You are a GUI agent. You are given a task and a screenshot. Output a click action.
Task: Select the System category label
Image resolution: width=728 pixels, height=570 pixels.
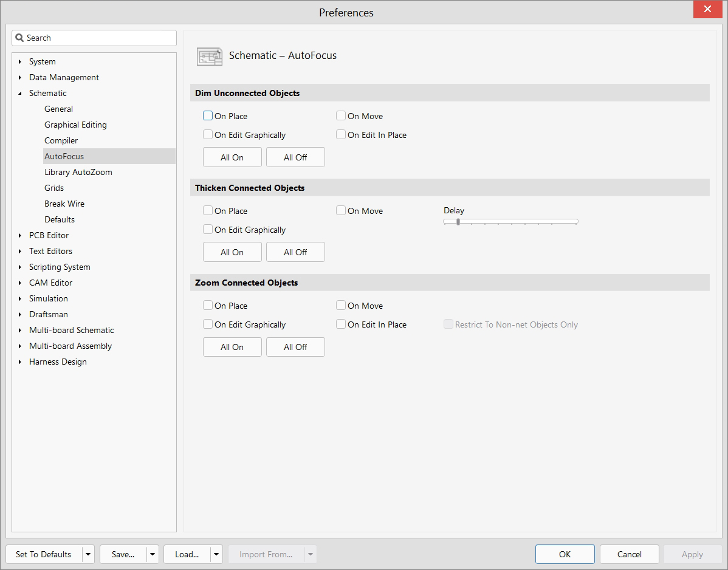point(43,61)
